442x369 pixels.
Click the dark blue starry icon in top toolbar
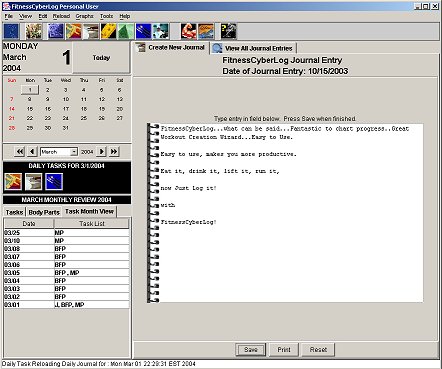(11, 31)
